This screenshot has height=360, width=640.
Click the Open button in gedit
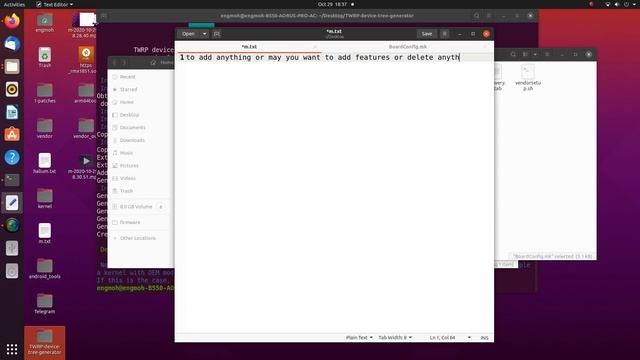click(x=189, y=34)
